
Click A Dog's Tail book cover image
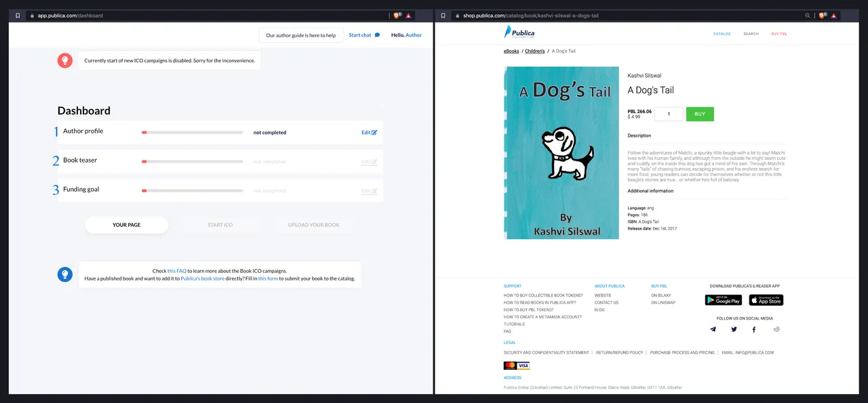[561, 152]
